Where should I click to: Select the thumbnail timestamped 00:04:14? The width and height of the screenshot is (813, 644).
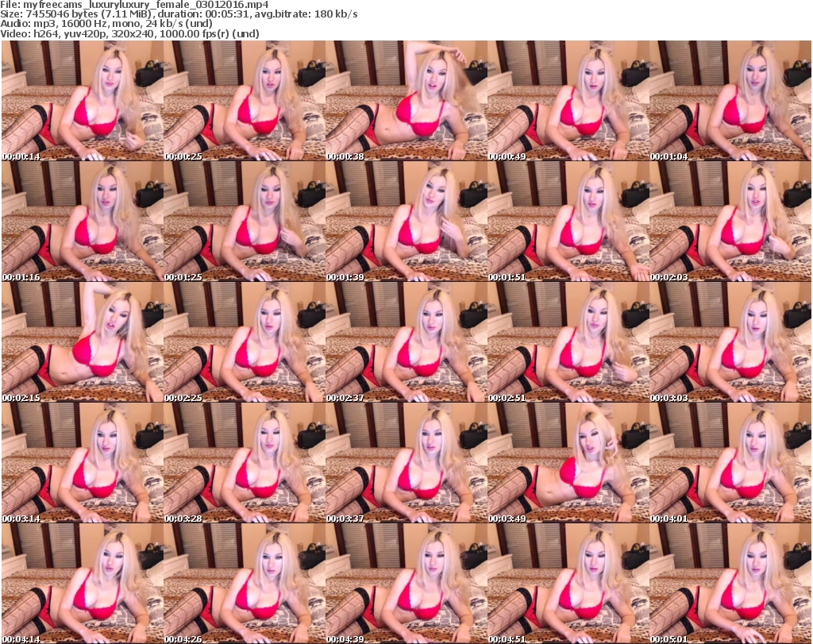click(x=83, y=584)
